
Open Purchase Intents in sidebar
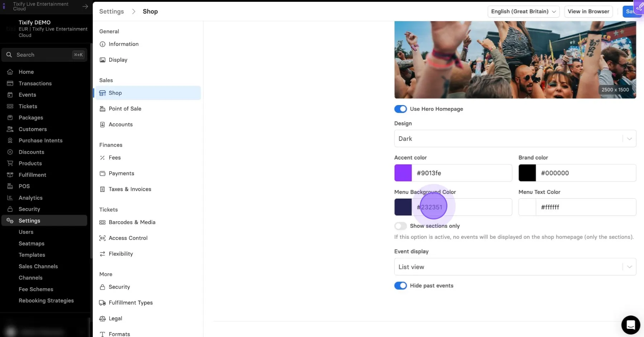(x=40, y=141)
